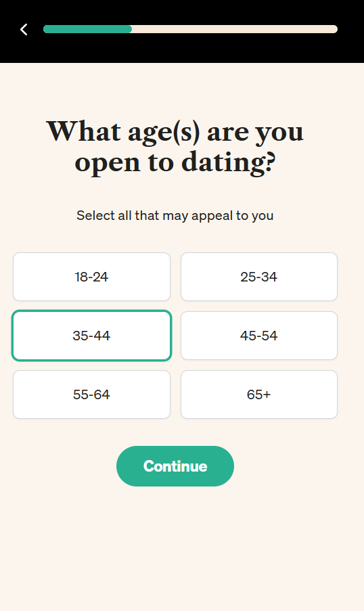Click the right end of the progress bar

[x=334, y=29]
